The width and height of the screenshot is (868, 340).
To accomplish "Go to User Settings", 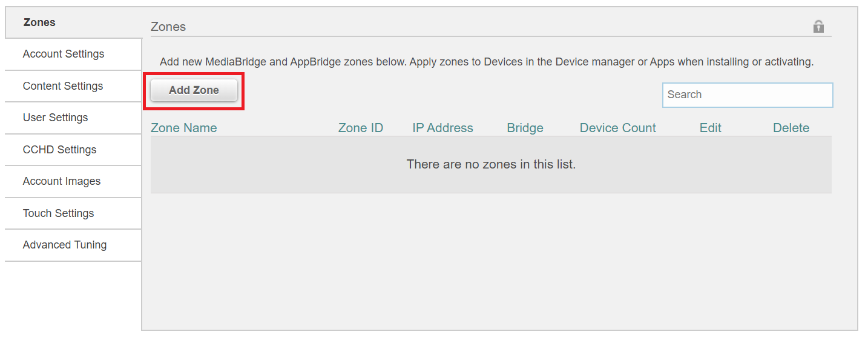I will 56,118.
